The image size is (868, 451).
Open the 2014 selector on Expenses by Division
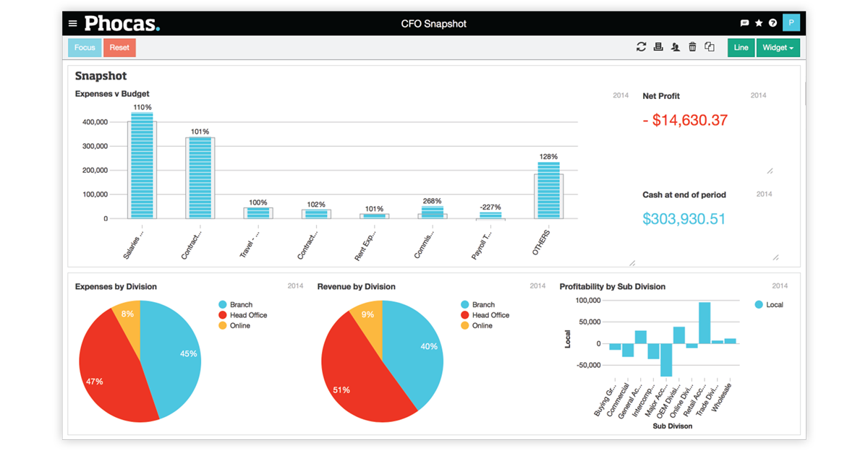[x=295, y=285]
